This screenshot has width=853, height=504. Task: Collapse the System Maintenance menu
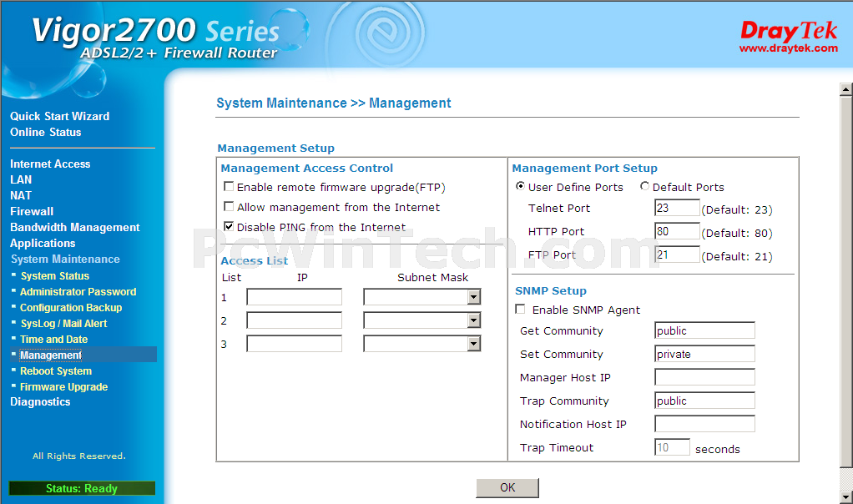coord(65,259)
